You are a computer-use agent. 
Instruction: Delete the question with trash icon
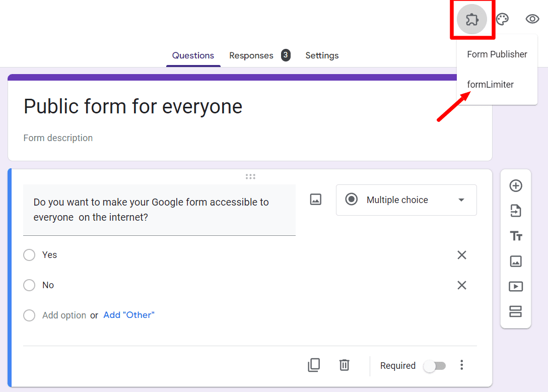coord(344,365)
